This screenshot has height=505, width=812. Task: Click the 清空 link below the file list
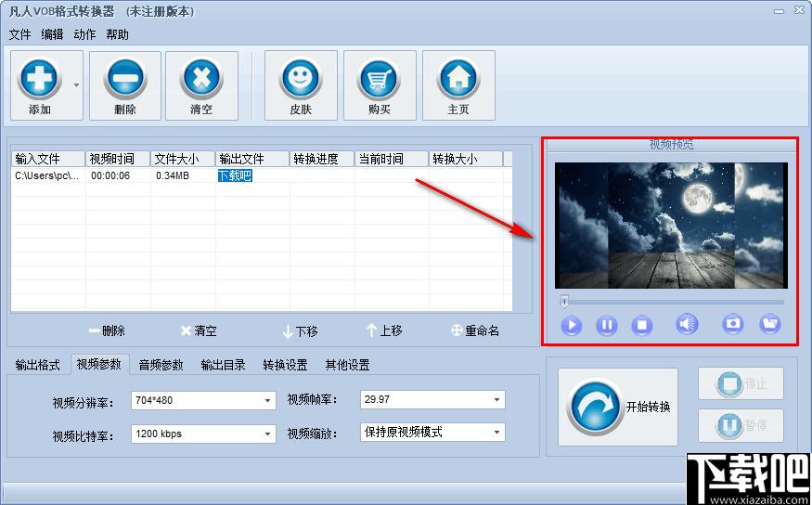click(x=199, y=330)
